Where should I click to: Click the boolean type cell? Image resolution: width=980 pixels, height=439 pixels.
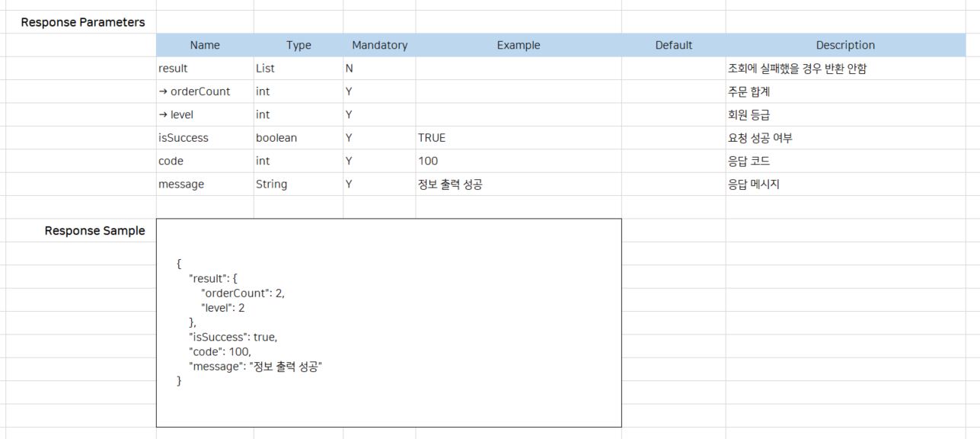pos(298,138)
